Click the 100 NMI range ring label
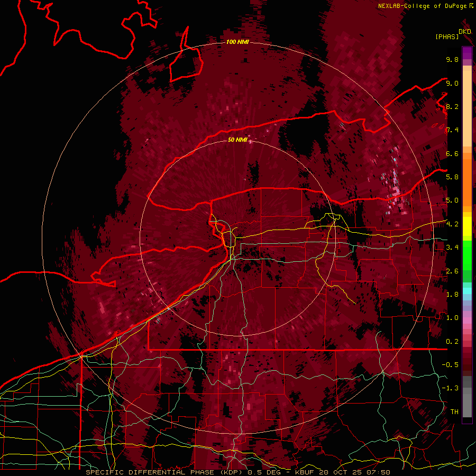The image size is (476, 476). (237, 42)
